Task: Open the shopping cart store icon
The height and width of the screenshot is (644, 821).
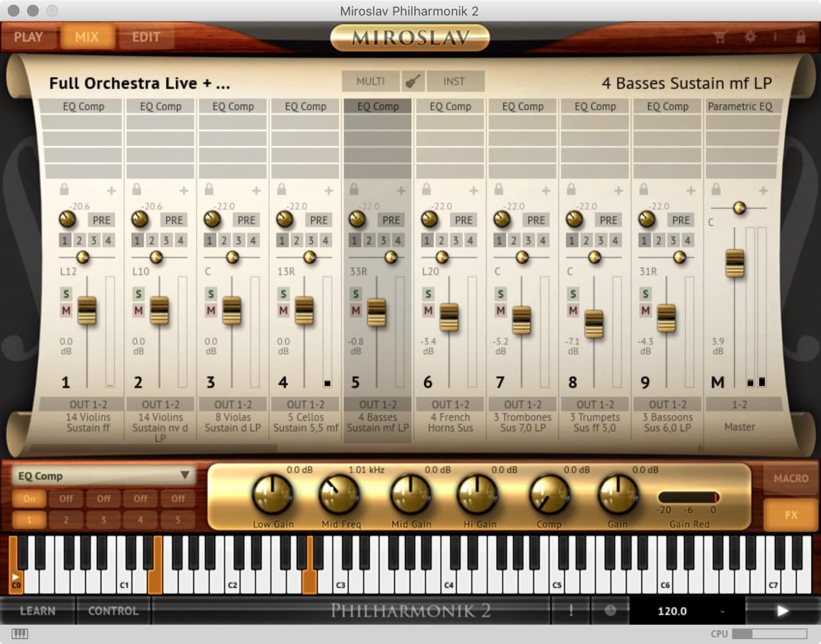Action: coord(719,37)
